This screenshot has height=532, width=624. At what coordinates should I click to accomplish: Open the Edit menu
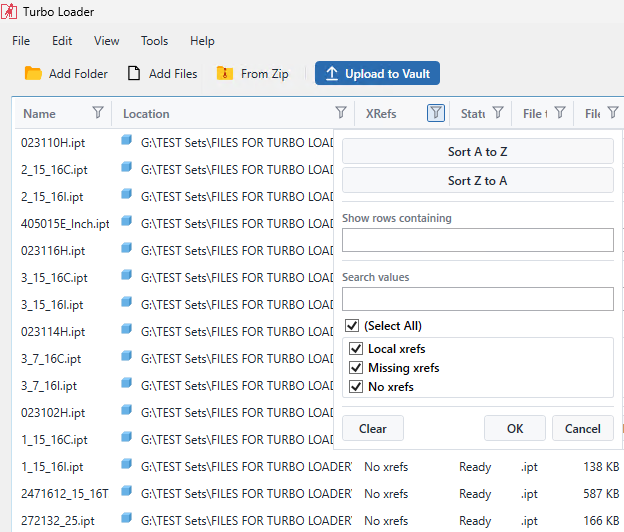coord(62,41)
